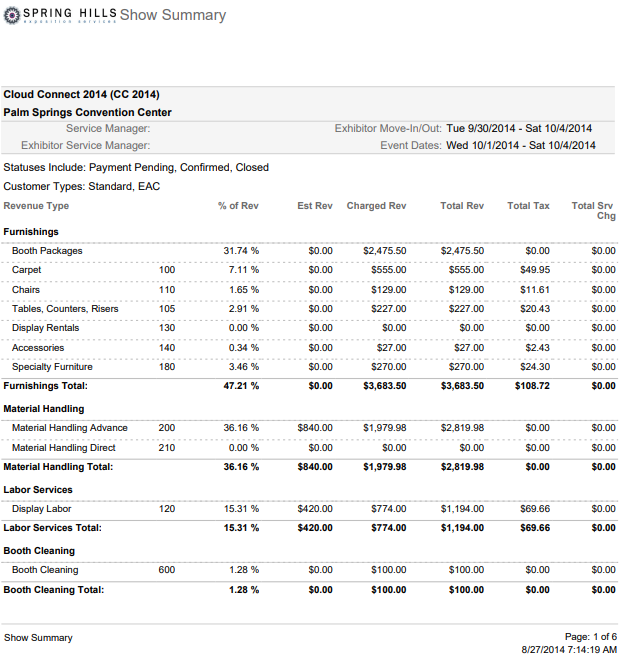Click the Display Labor row label
The height and width of the screenshot is (662, 629).
(41, 509)
